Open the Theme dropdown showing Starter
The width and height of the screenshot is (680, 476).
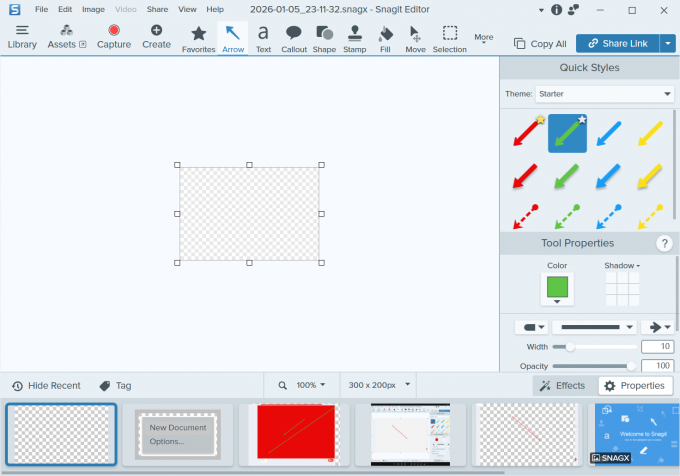click(605, 94)
